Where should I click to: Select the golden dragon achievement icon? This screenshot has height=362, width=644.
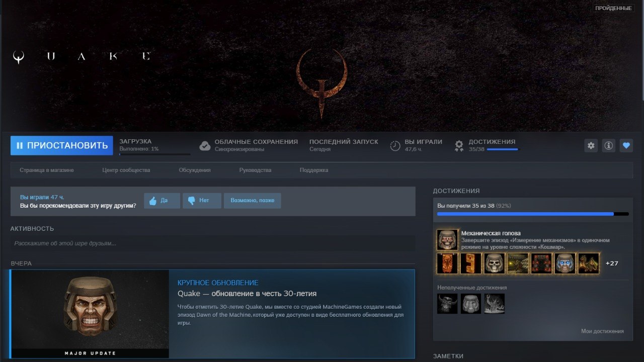589,263
